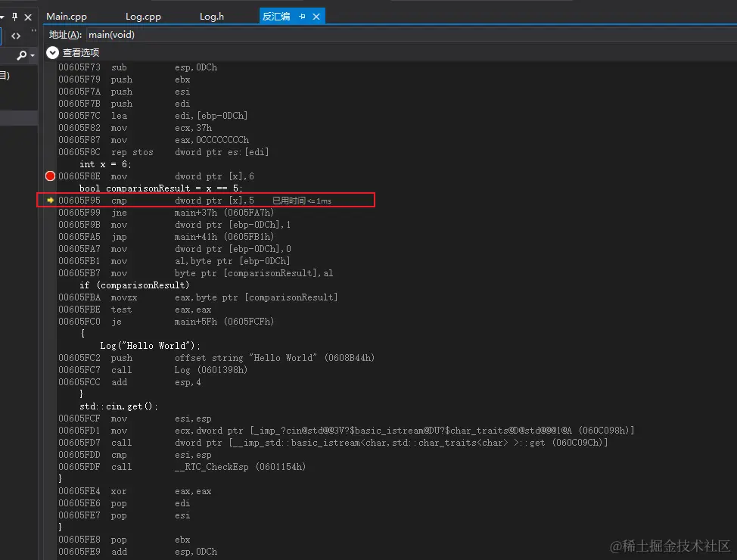Click the 'if (comparisonResult)' source line
This screenshot has width=737, height=560.
134,285
